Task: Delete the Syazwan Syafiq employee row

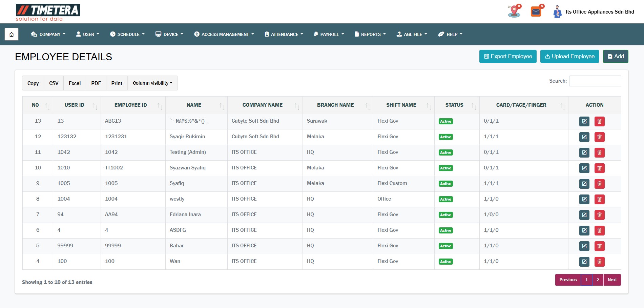Action: [x=599, y=168]
